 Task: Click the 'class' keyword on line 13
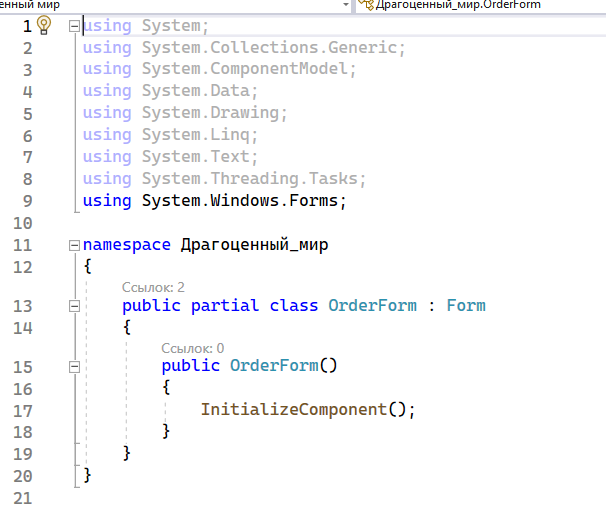294,306
